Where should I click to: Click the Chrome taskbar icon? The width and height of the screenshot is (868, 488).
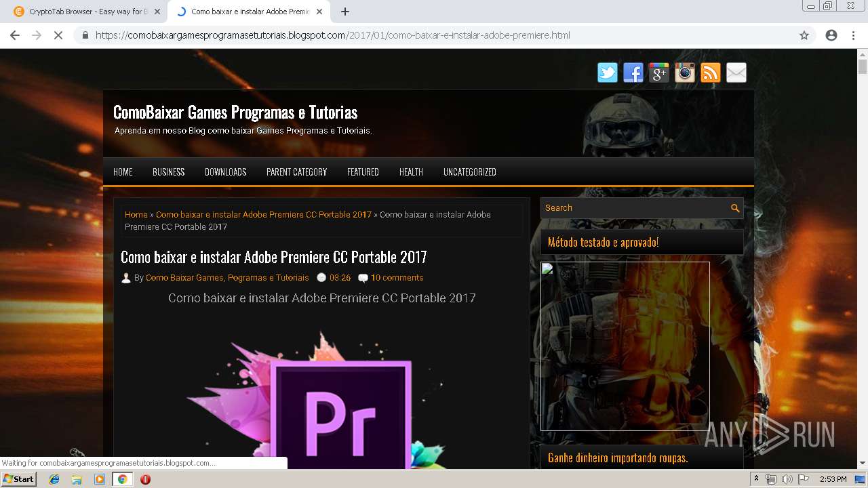[123, 479]
